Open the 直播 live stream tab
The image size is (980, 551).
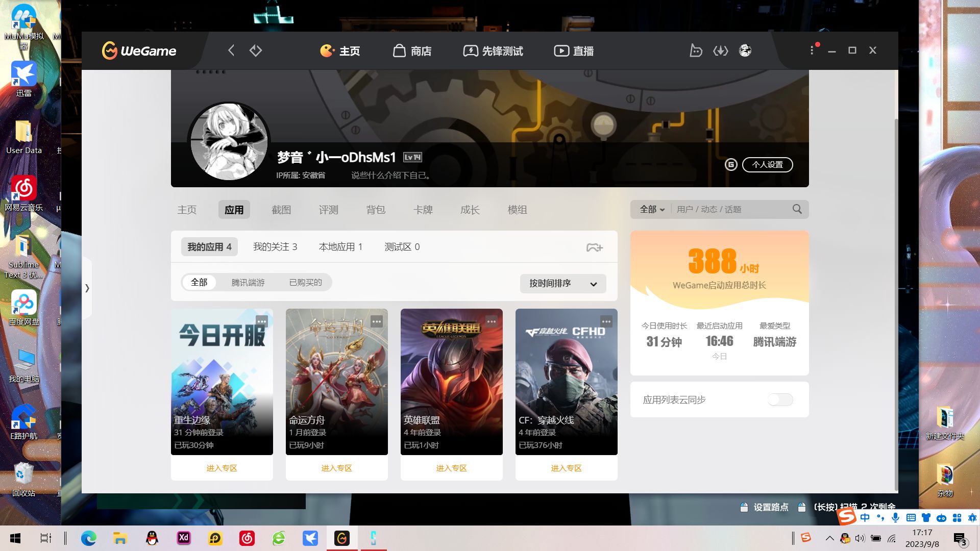click(x=574, y=51)
